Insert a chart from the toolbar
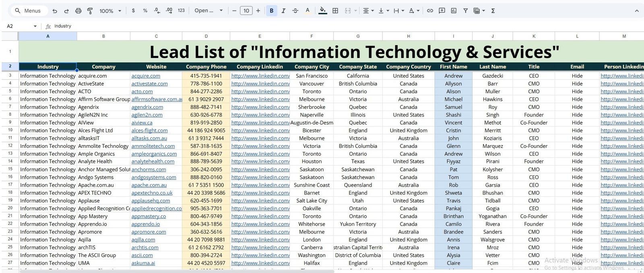644x273 pixels. (454, 11)
